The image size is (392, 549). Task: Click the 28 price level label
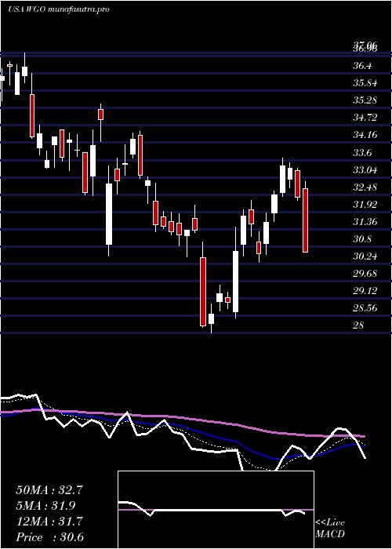click(x=358, y=325)
